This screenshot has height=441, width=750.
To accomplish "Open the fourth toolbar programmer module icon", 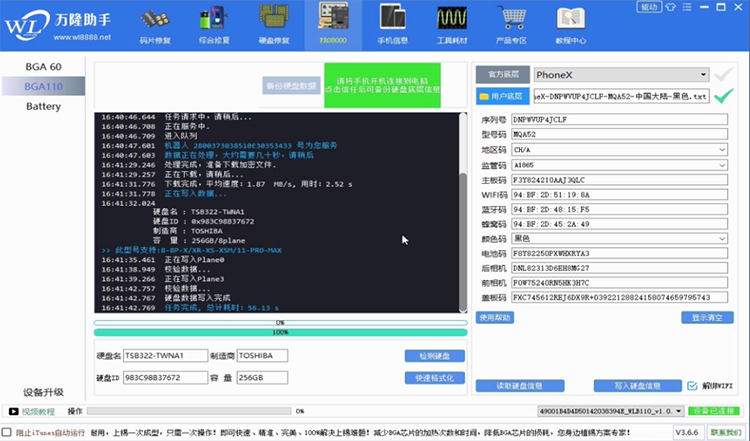I will [x=333, y=25].
